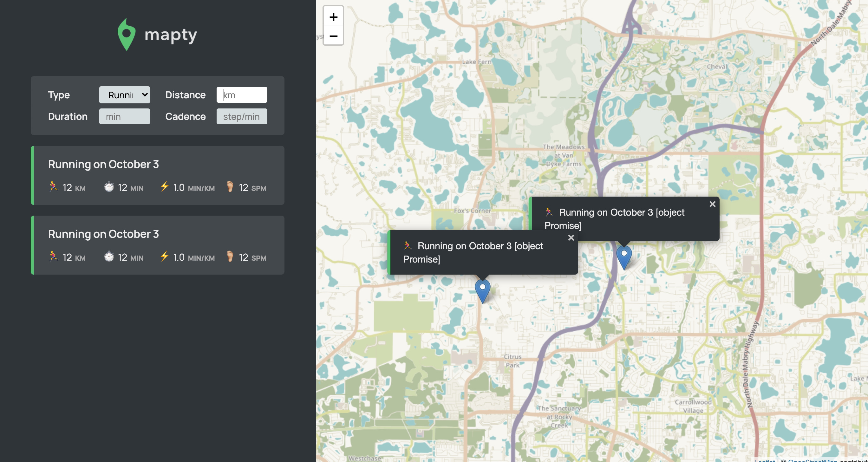Screen dimensions: 868x462
Task: Click the lightning pace icon in second card
Action: click(164, 257)
